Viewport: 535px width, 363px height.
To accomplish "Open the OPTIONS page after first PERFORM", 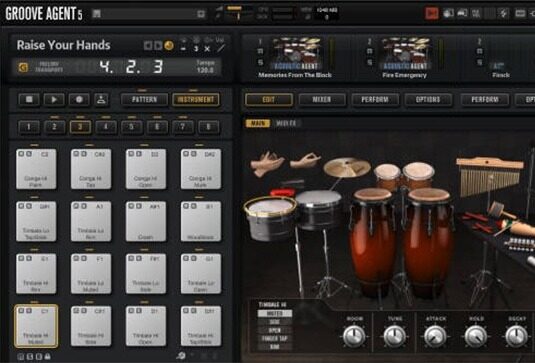I will pos(428,100).
